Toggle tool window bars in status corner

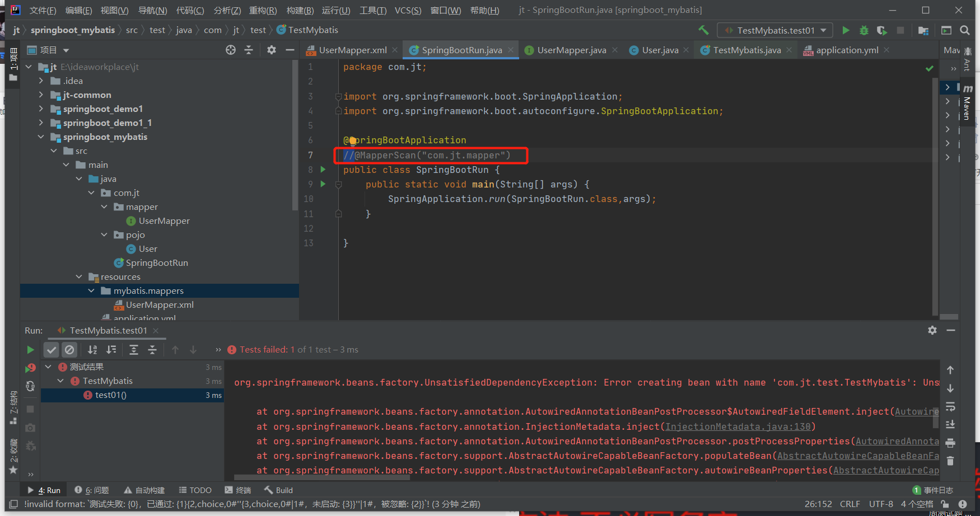(13, 504)
